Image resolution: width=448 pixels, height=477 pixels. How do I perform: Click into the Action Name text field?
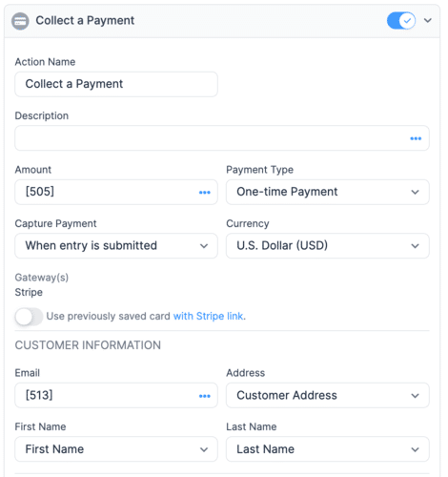(116, 84)
